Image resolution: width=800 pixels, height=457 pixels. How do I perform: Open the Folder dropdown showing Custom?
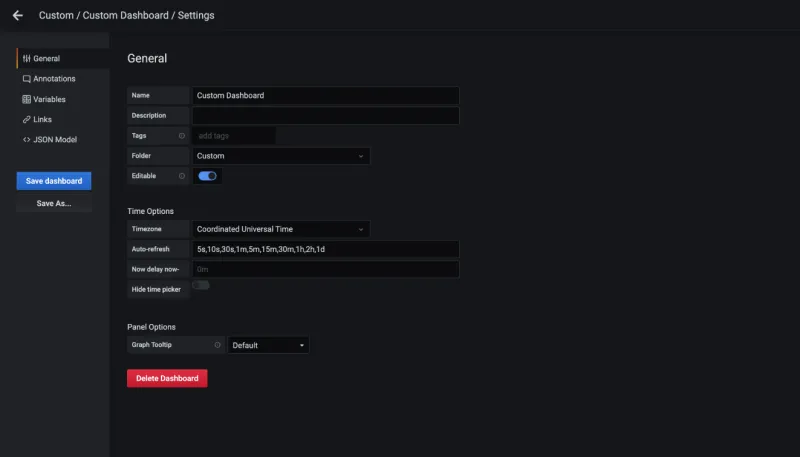point(281,156)
